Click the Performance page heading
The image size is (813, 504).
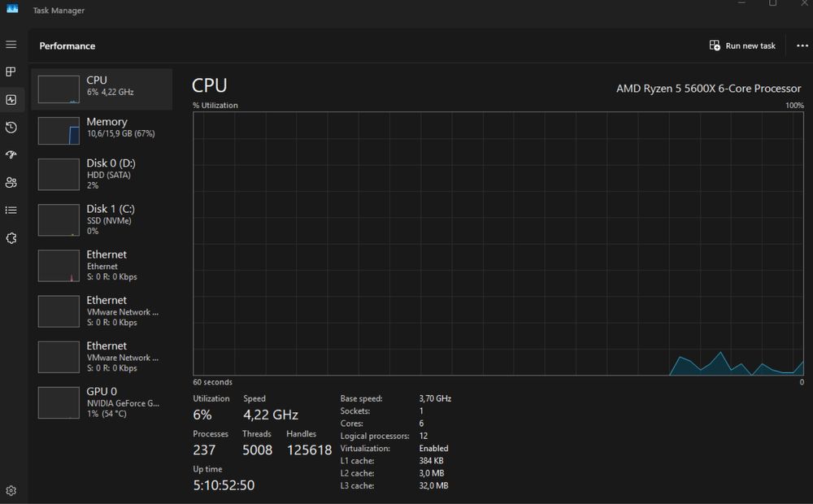[67, 46]
